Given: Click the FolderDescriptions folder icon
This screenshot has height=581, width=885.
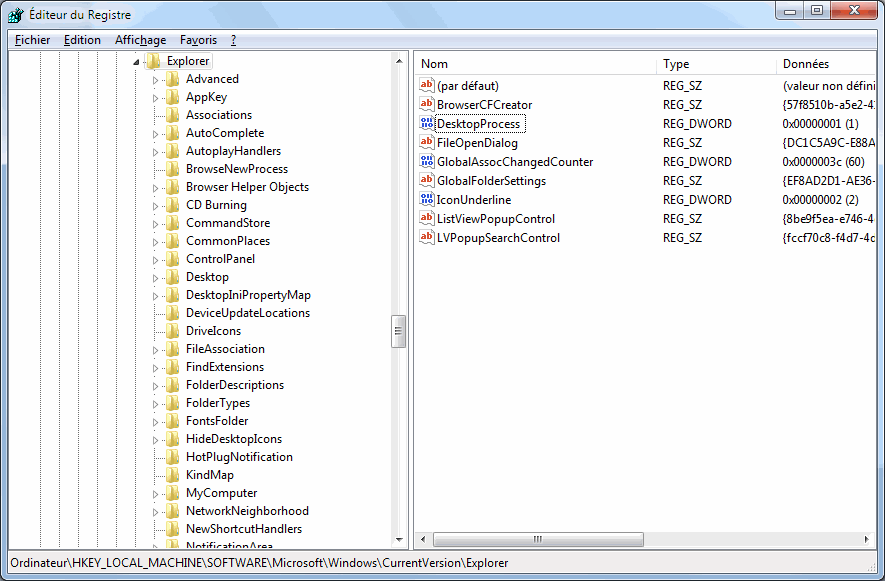Looking at the screenshot, I should point(173,385).
